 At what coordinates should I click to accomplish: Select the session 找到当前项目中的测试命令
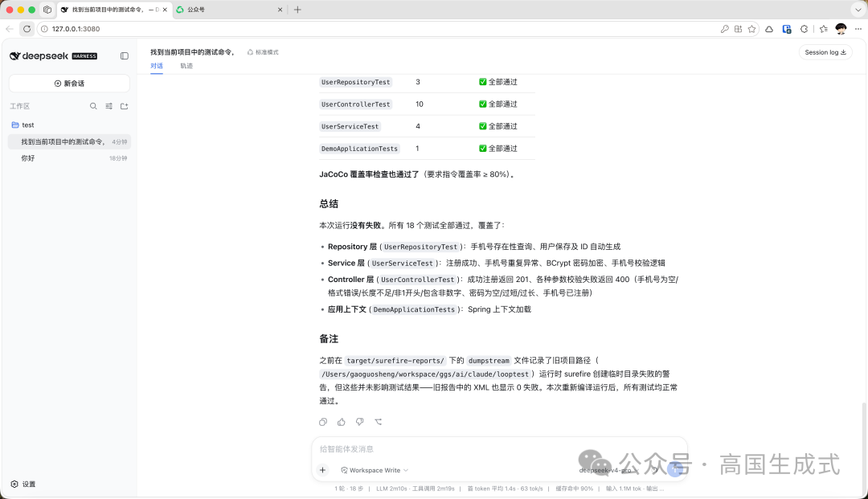coord(69,142)
